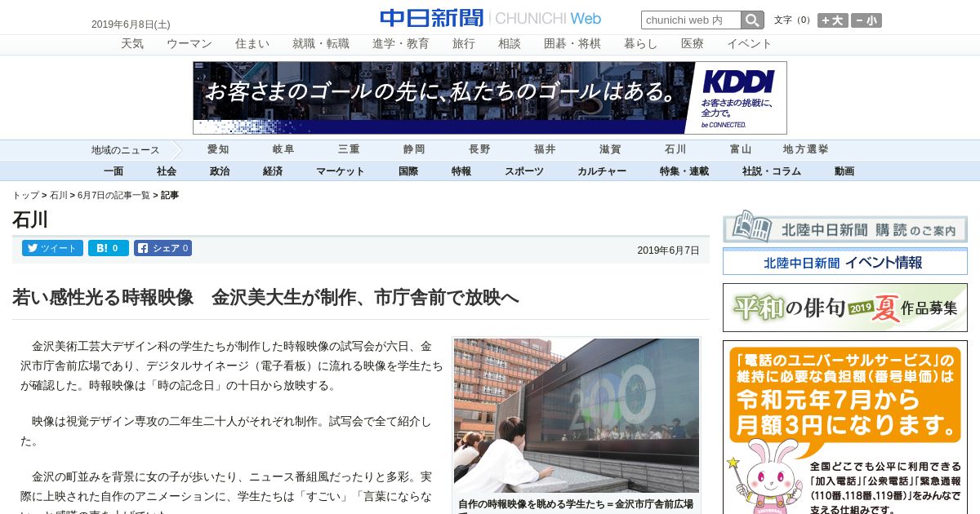Select 長野 regional news

point(479,149)
